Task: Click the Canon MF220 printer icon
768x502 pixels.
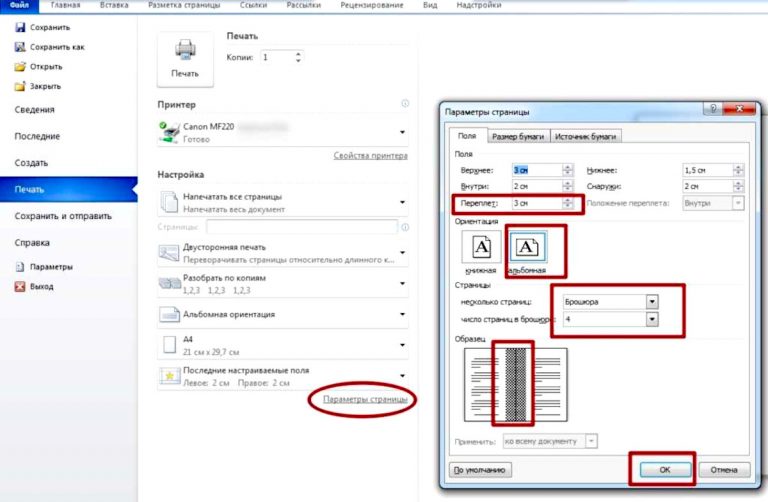Action: [169, 132]
